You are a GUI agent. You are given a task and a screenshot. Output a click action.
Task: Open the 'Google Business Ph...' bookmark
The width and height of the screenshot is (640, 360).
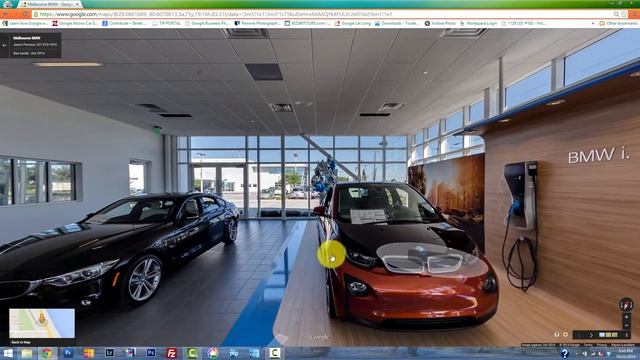207,23
